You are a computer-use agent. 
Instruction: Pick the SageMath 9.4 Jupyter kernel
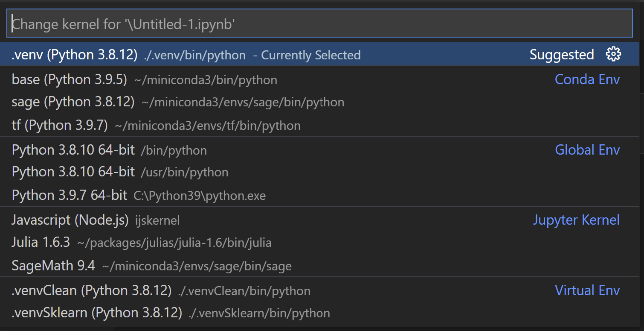tap(53, 265)
